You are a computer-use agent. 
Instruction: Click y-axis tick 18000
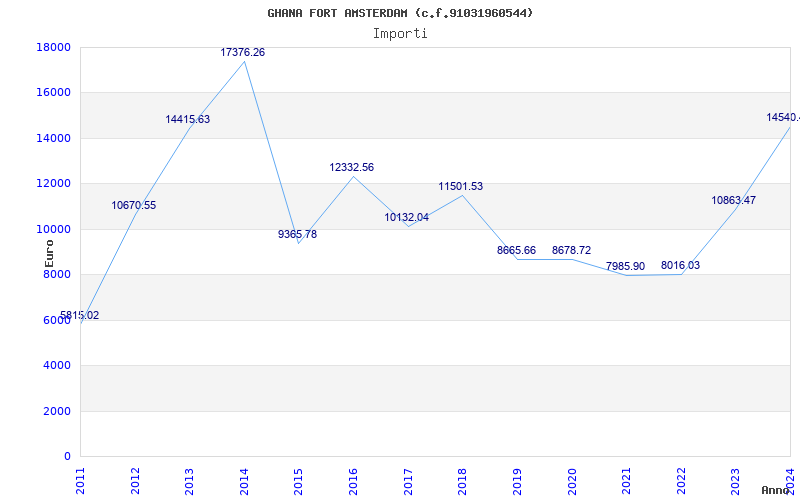coord(54,47)
